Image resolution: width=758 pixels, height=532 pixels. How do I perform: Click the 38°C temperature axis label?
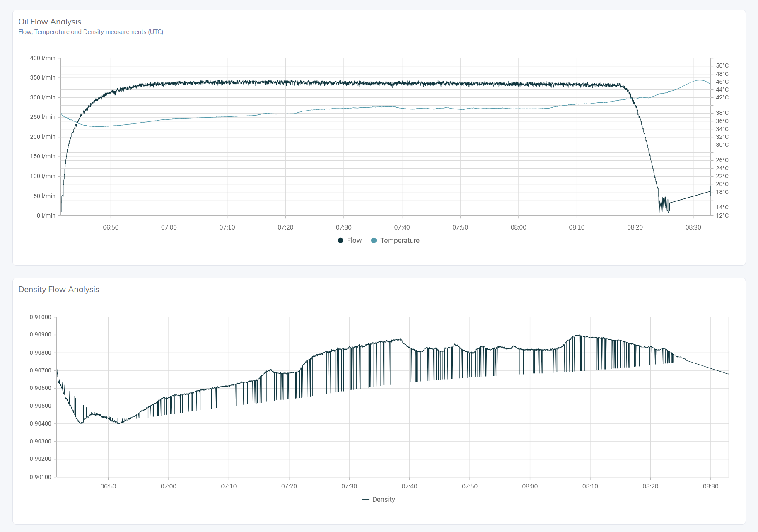click(x=722, y=113)
